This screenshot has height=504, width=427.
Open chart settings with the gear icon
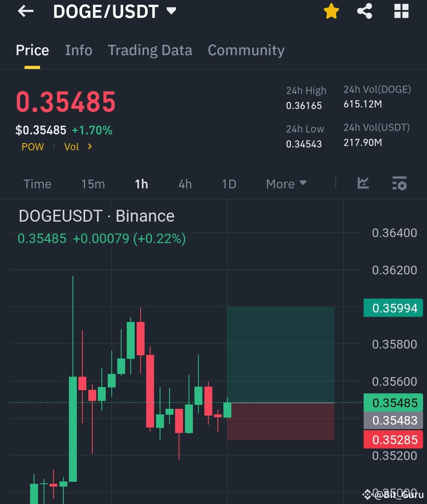click(x=399, y=183)
